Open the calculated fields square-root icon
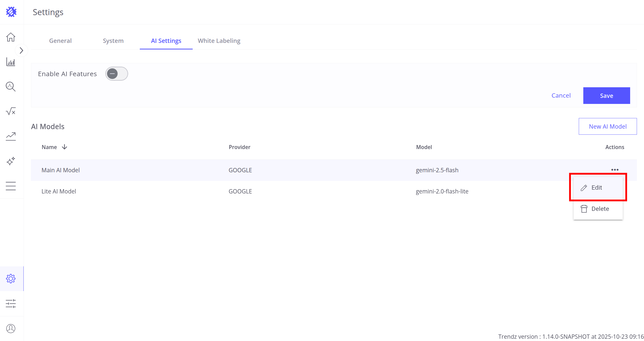Screen dimensions: 644x341 point(11,111)
